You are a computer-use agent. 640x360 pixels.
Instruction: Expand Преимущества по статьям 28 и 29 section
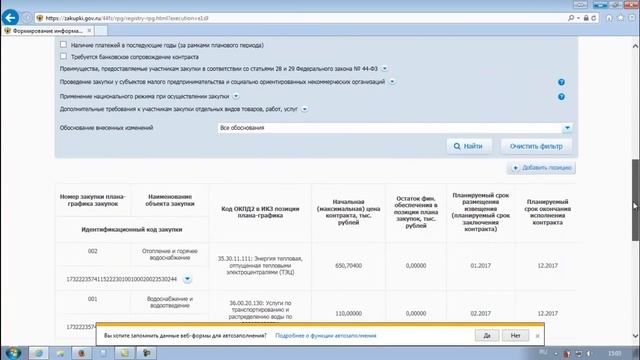click(x=384, y=69)
